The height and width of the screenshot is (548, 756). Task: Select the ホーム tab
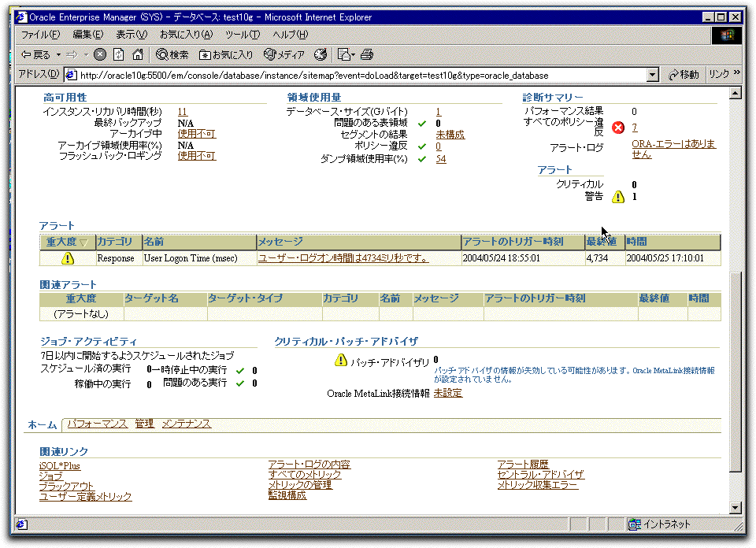point(43,424)
